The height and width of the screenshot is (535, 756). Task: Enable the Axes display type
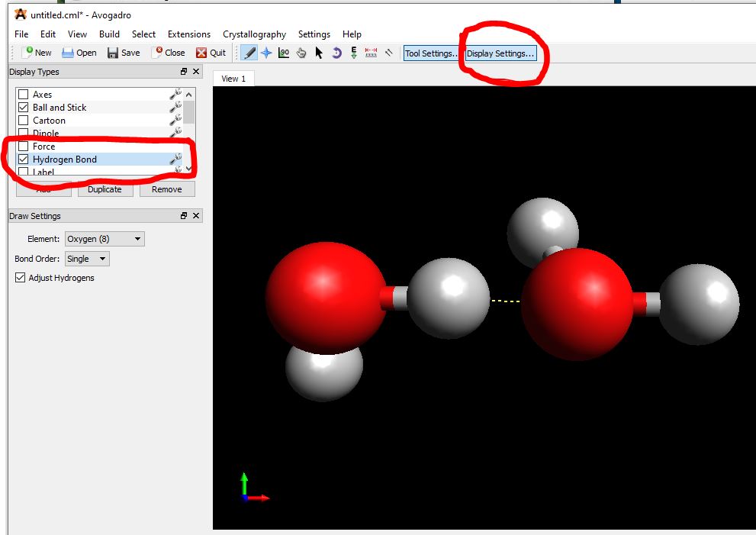point(24,95)
